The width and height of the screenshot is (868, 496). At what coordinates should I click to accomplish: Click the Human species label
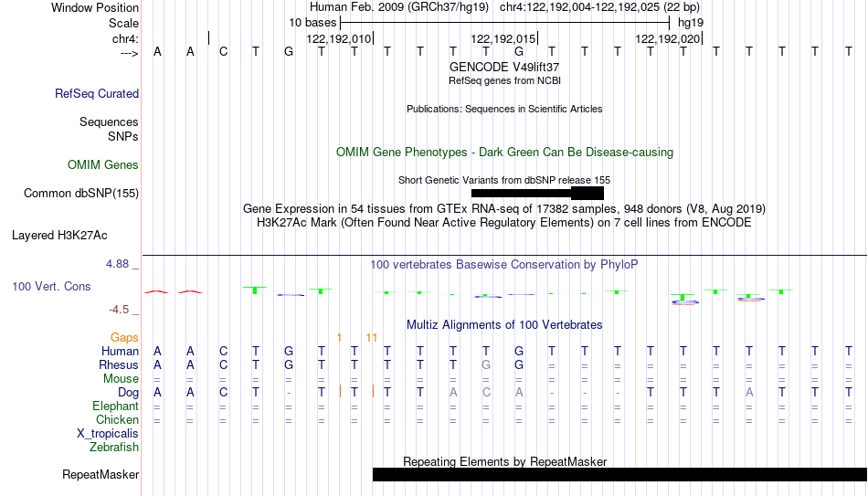[x=120, y=351]
